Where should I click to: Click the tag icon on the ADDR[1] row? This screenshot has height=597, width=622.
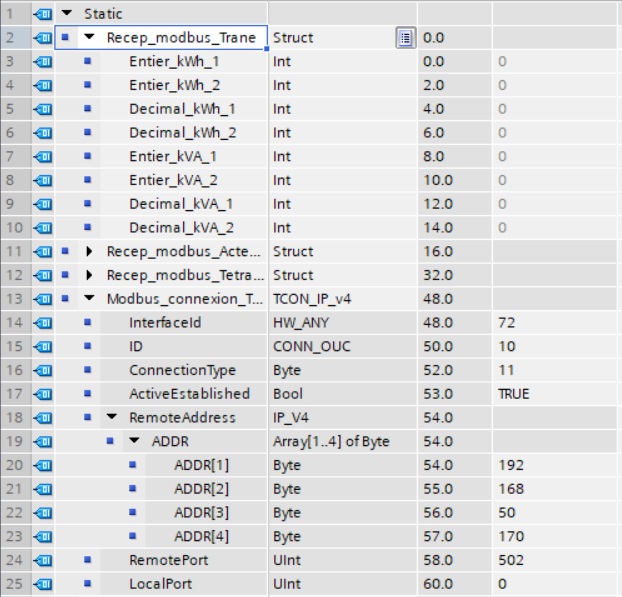click(44, 465)
